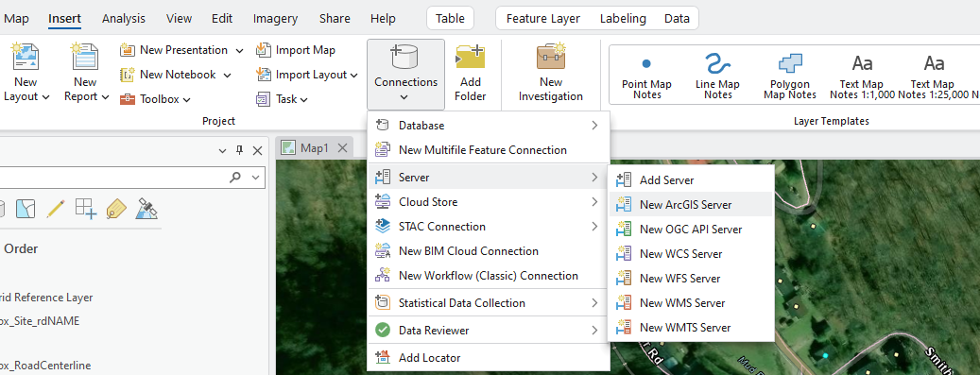The width and height of the screenshot is (980, 375).
Task: Select Point Map Notes template
Action: (646, 77)
